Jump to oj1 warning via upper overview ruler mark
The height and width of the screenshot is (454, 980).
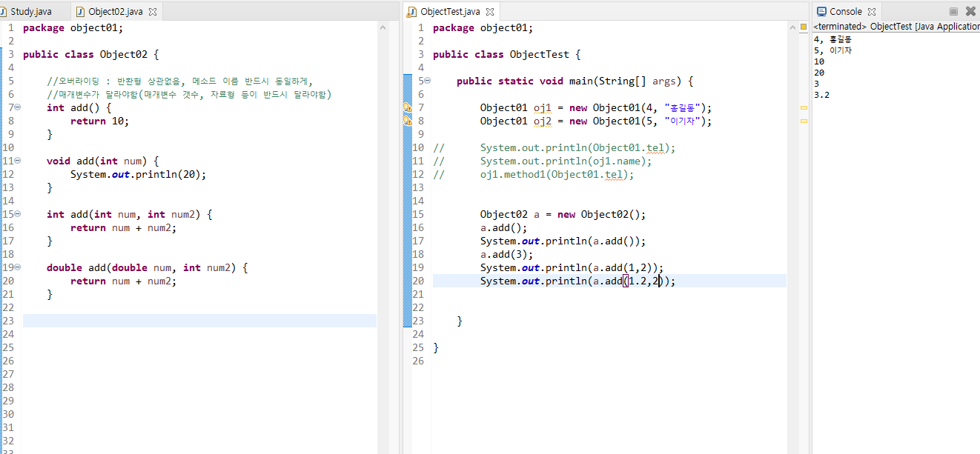click(804, 108)
